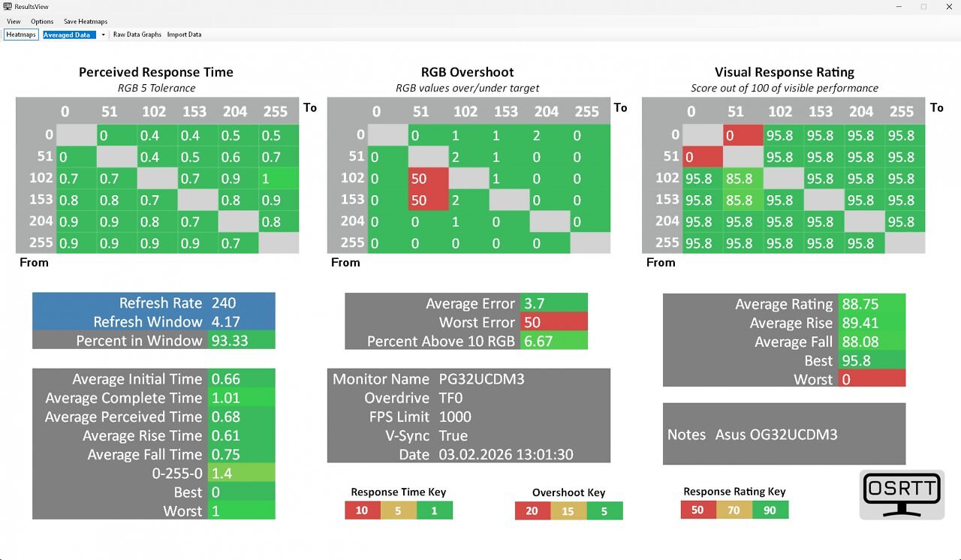Maximize the ResultsView window
This screenshot has width=961, height=560.
point(923,7)
